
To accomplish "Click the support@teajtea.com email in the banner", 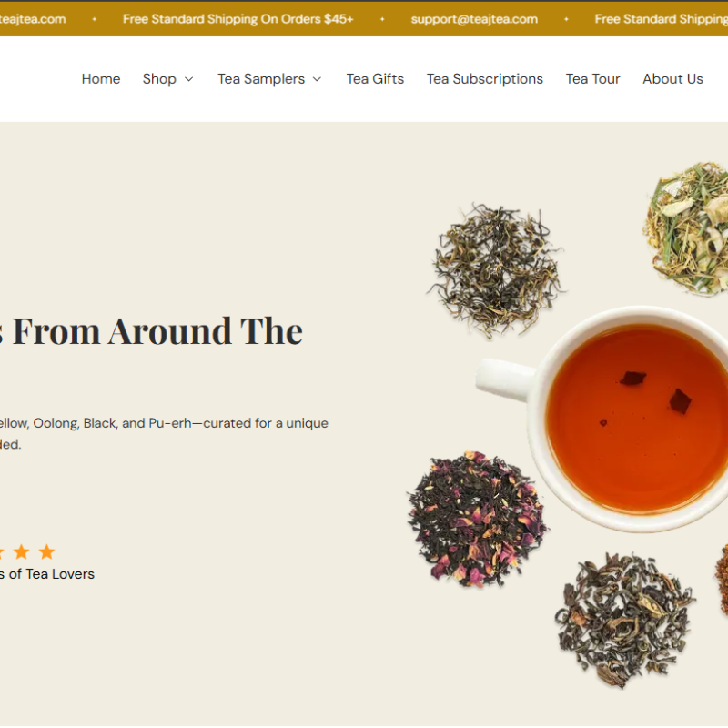I will tap(474, 19).
